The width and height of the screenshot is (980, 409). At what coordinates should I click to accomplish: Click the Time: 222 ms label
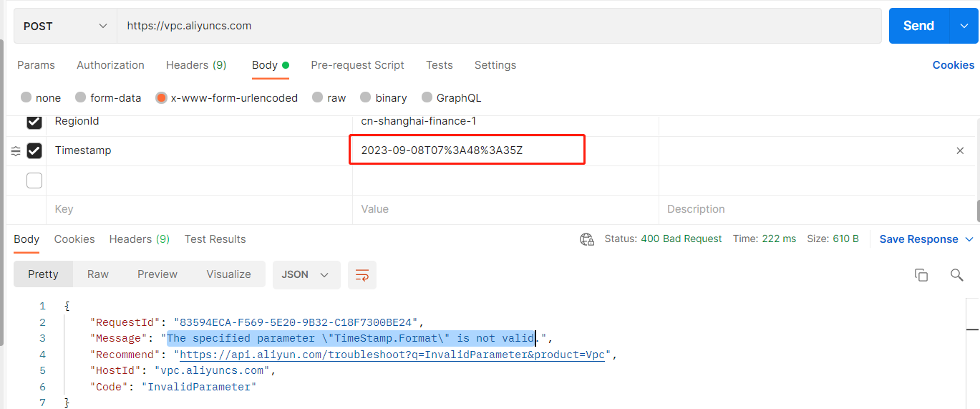764,239
